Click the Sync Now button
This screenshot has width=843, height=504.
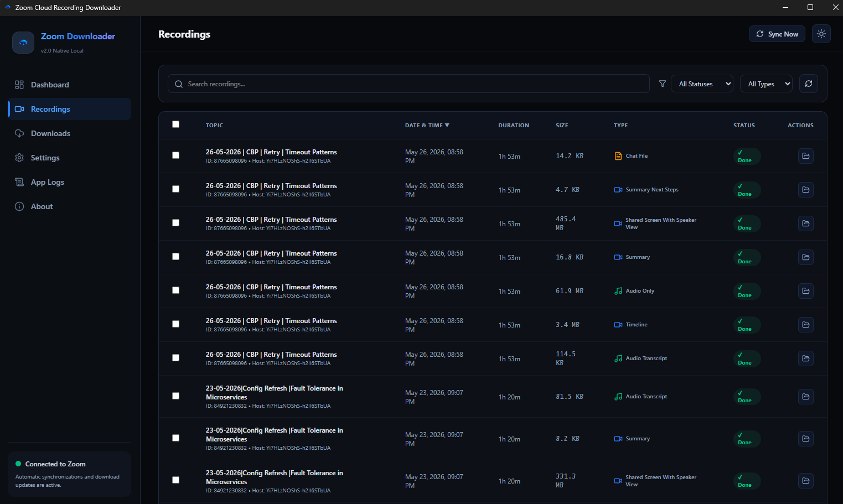tap(777, 34)
